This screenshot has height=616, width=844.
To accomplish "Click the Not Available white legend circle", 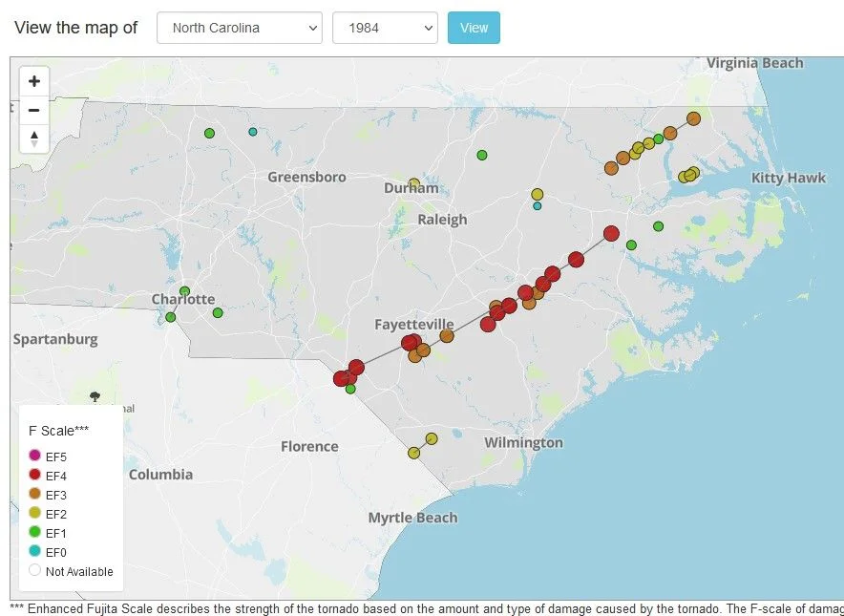I will (34, 570).
